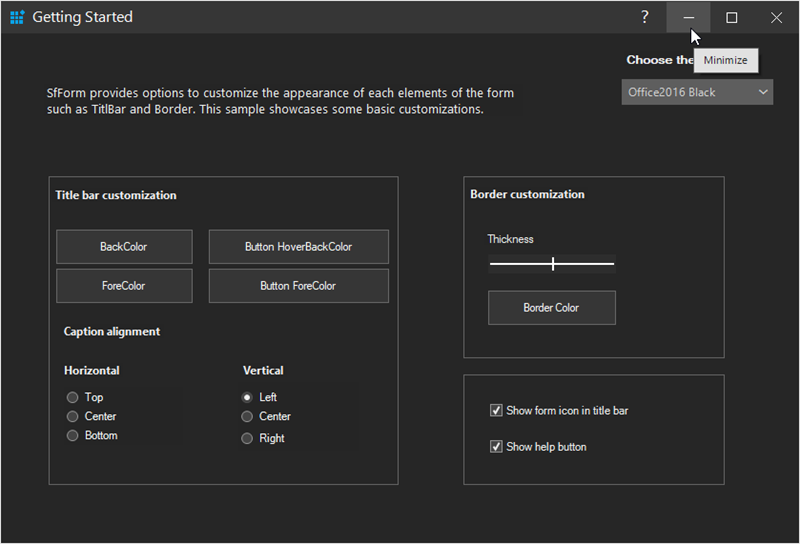The image size is (800, 544).
Task: Select the Top radio button
Action: click(73, 397)
